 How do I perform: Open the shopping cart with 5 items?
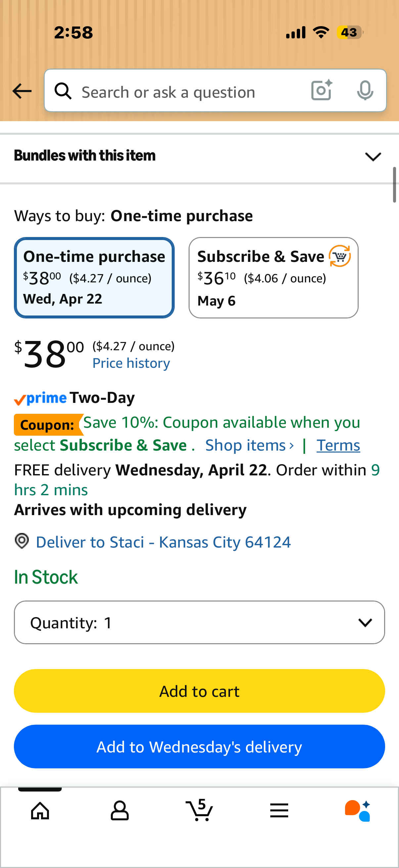199,810
